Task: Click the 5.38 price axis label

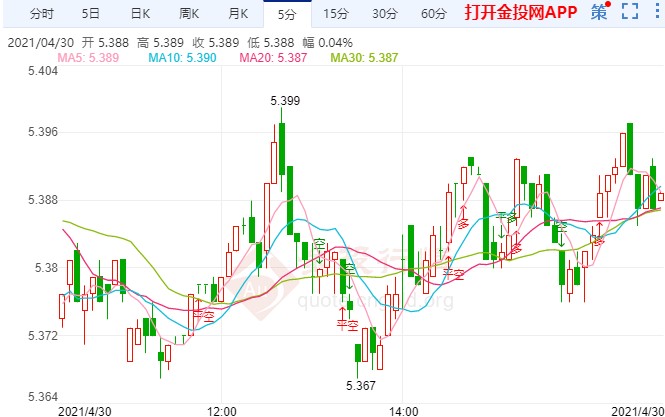Action: 46,268
